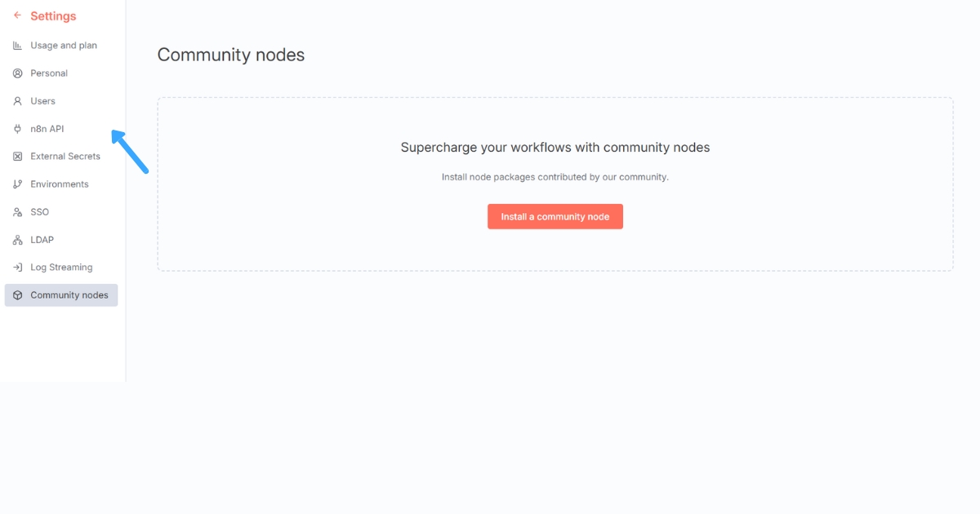This screenshot has height=514, width=980.
Task: Click the Personal profile icon
Action: point(18,73)
